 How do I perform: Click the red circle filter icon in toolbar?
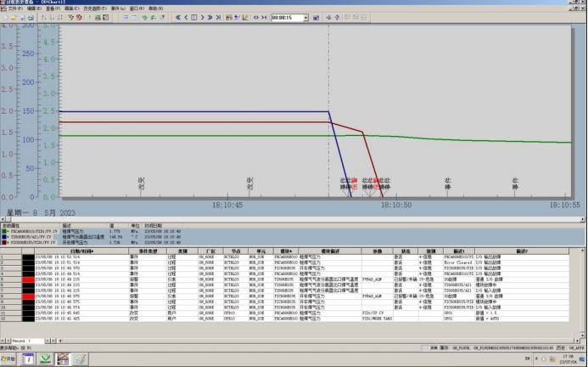[79, 18]
